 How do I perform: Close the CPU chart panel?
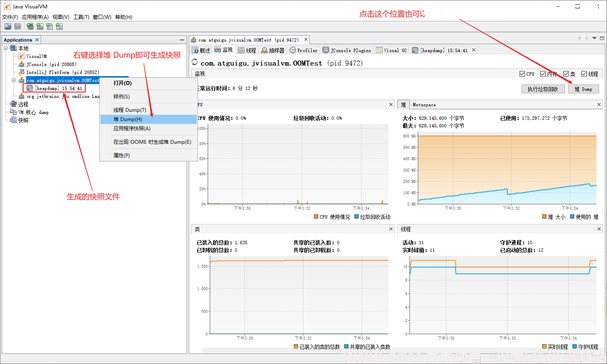click(x=391, y=105)
